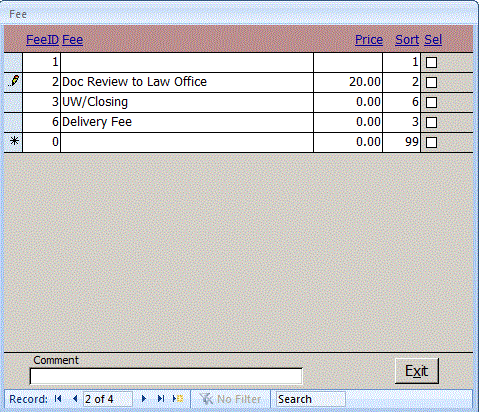The height and width of the screenshot is (412, 479).
Task: Select asterisk new-row record selector
Action: (x=13, y=142)
